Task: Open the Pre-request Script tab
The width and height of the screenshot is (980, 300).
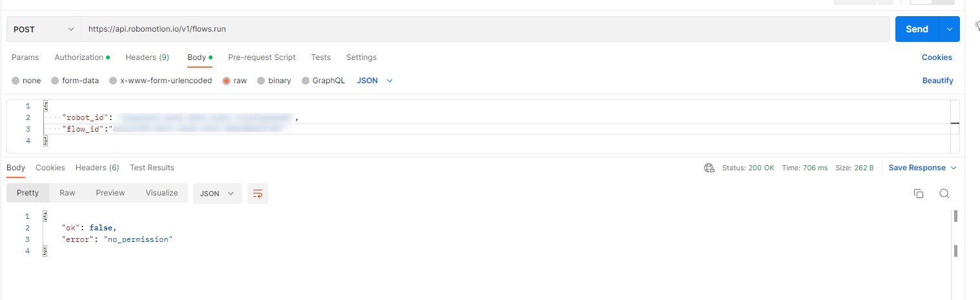Action: click(262, 57)
